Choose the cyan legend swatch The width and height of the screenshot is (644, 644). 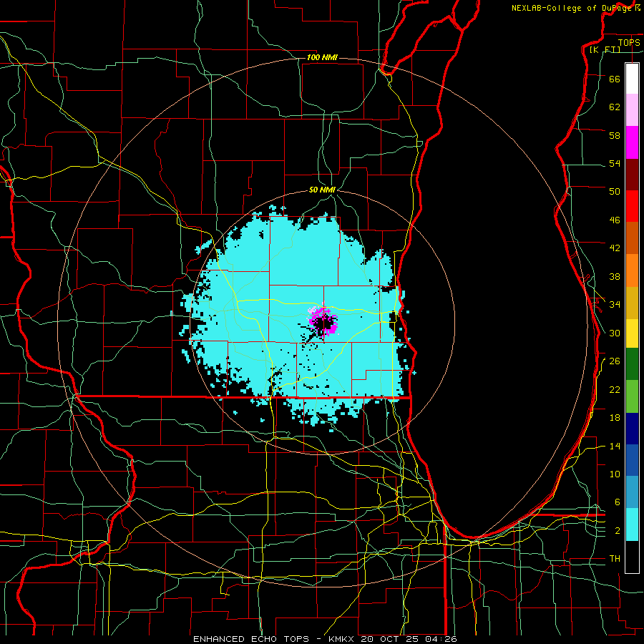[x=632, y=525]
